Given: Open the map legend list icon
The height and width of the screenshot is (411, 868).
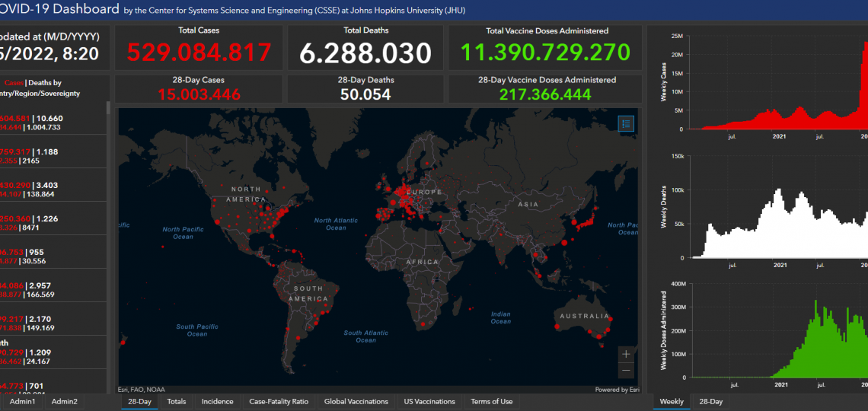Looking at the screenshot, I should point(626,124).
